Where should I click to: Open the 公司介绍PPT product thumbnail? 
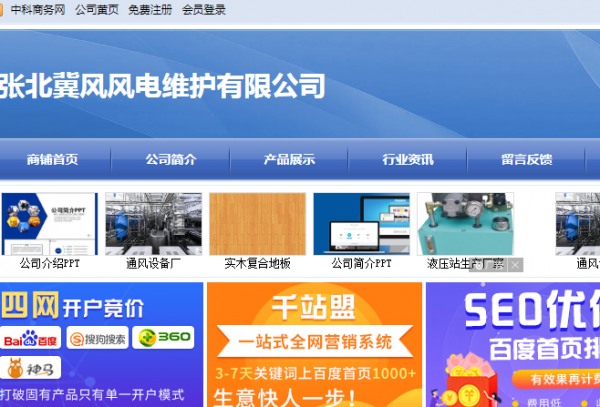[49, 224]
